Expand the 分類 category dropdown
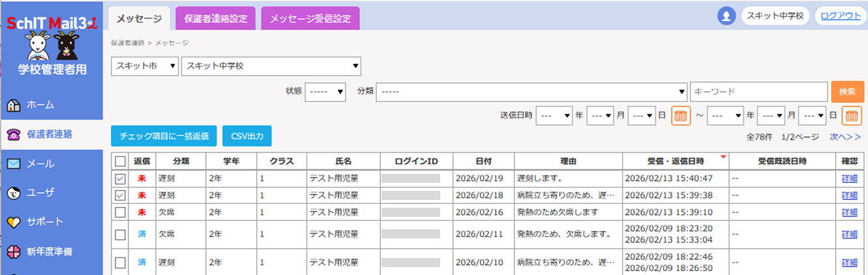Screen dimensions: 868x275 tap(531, 92)
